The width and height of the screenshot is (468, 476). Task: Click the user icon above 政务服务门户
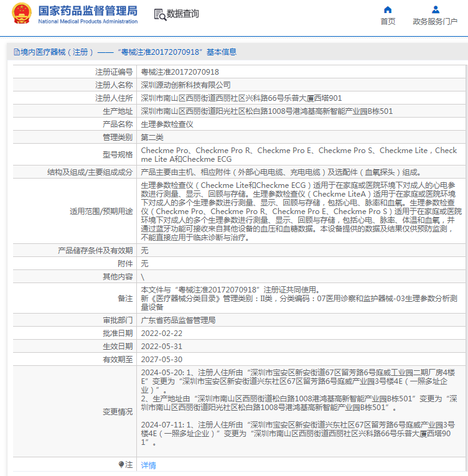[435, 10]
